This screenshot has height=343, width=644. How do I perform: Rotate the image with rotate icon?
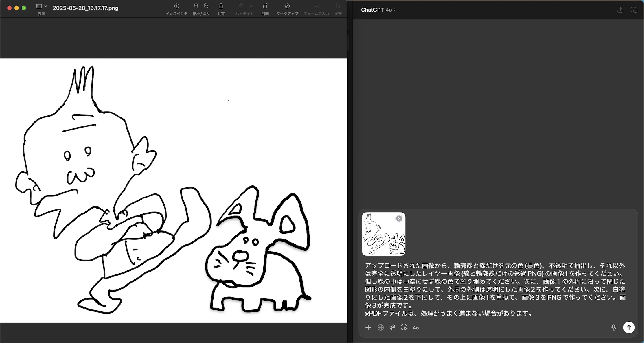tap(265, 6)
